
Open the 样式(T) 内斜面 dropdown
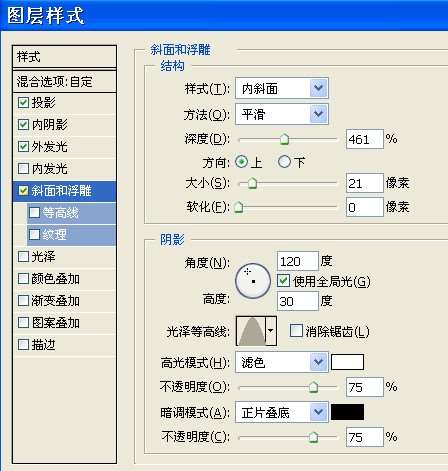tap(282, 88)
